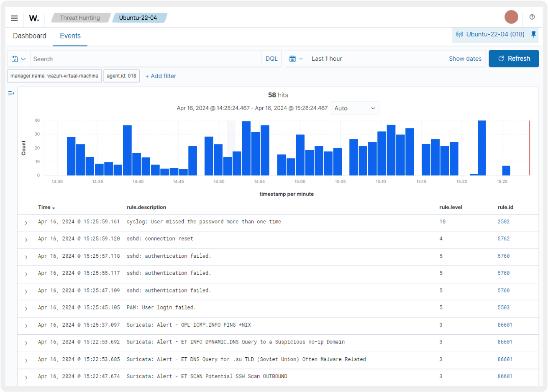Click the Wazuh logo
Viewport: 548px width, 392px height.
pyautogui.click(x=33, y=18)
